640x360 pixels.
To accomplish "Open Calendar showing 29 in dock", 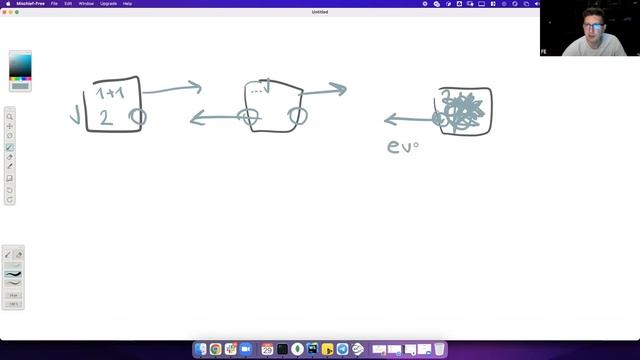I will pyautogui.click(x=267, y=349).
